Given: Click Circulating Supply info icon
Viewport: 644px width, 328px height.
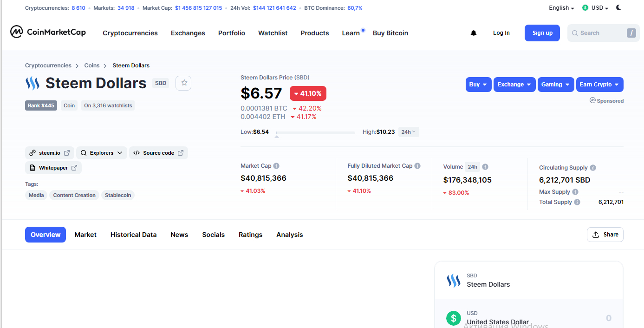Looking at the screenshot, I should coord(593,168).
